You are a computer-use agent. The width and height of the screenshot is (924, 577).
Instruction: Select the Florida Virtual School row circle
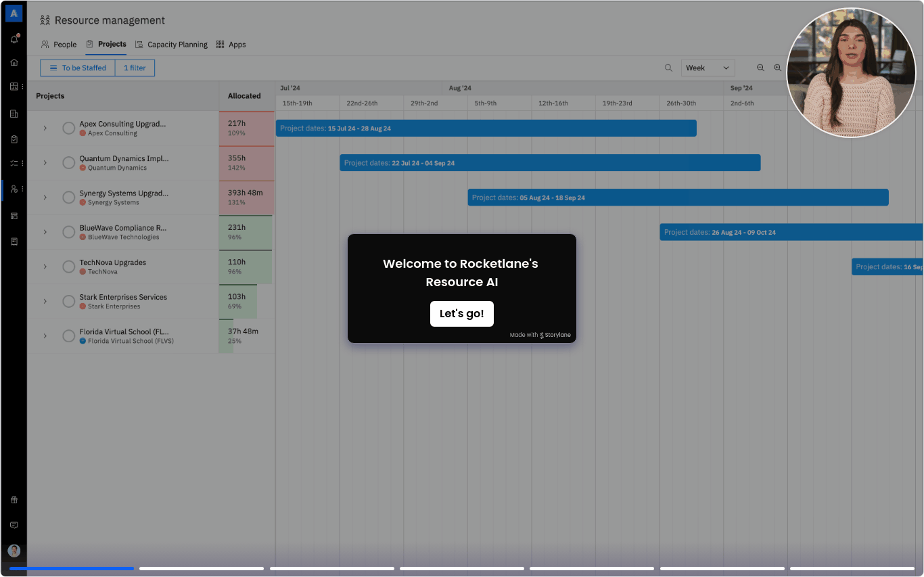coord(68,336)
